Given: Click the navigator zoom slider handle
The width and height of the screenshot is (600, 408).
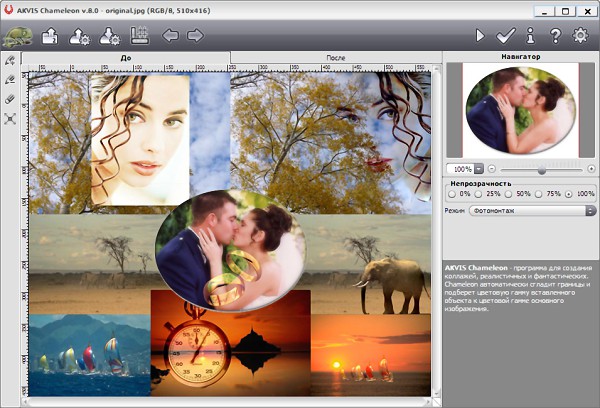Looking at the screenshot, I should [541, 169].
